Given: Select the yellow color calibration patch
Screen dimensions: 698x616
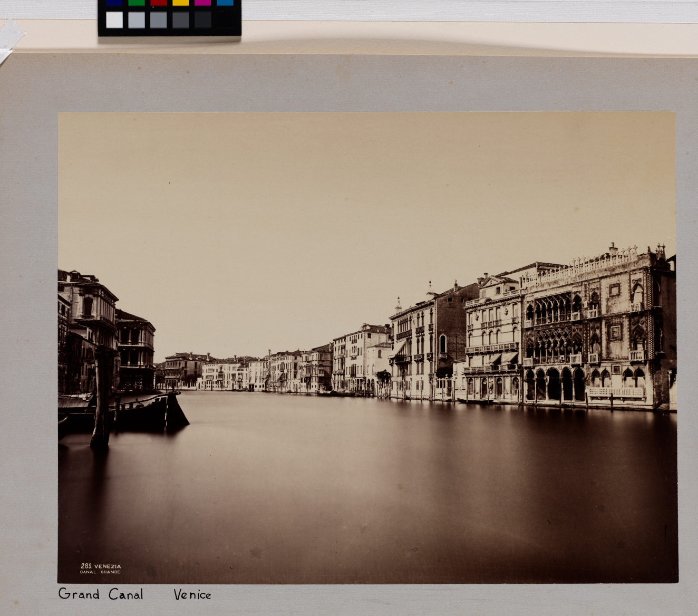Looking at the screenshot, I should (x=181, y=3).
